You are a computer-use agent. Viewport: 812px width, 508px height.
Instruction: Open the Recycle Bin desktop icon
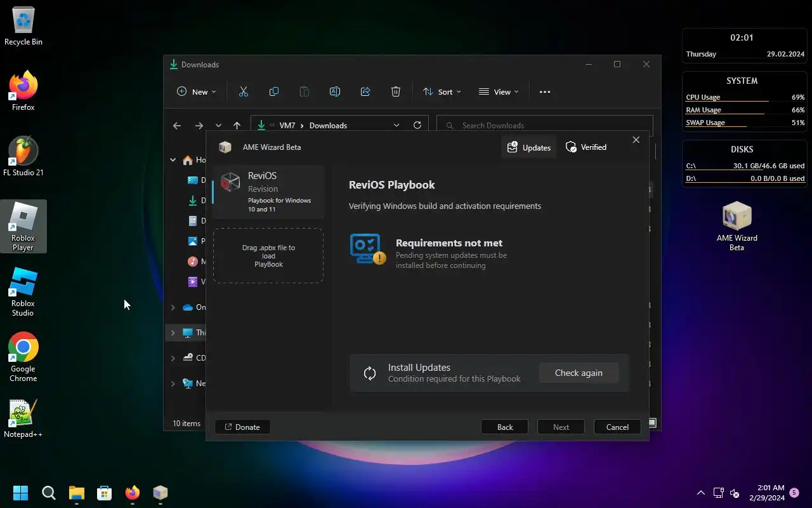[x=23, y=27]
